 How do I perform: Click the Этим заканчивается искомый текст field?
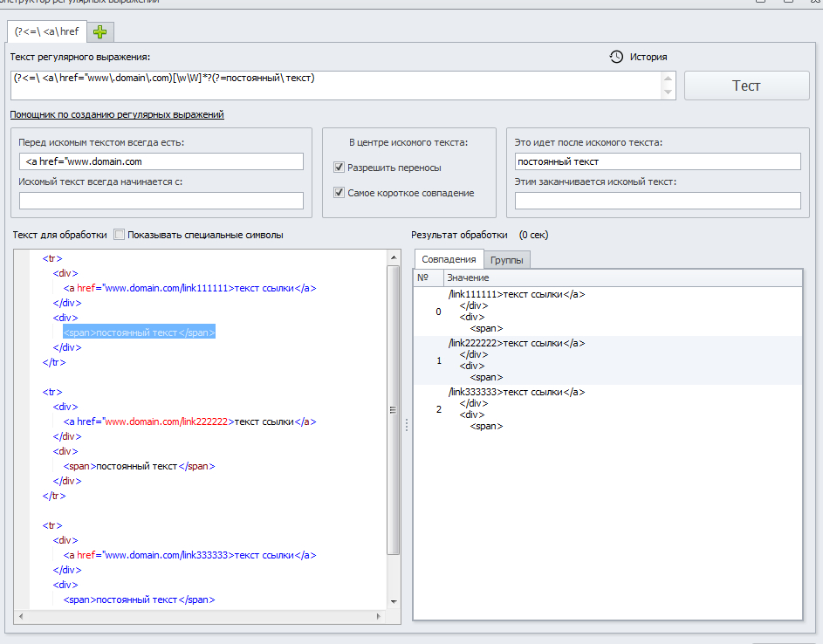click(x=657, y=201)
